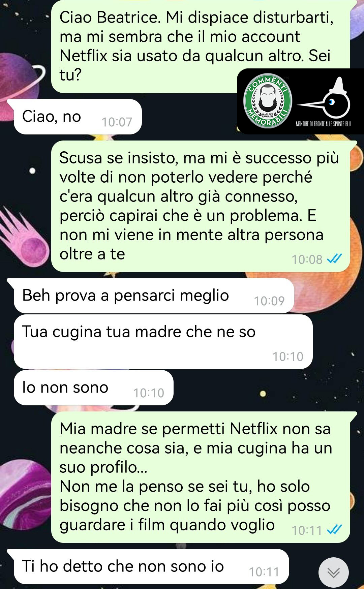
Task: Click the 10:08 timestamp on green bubble
Action: point(307,259)
